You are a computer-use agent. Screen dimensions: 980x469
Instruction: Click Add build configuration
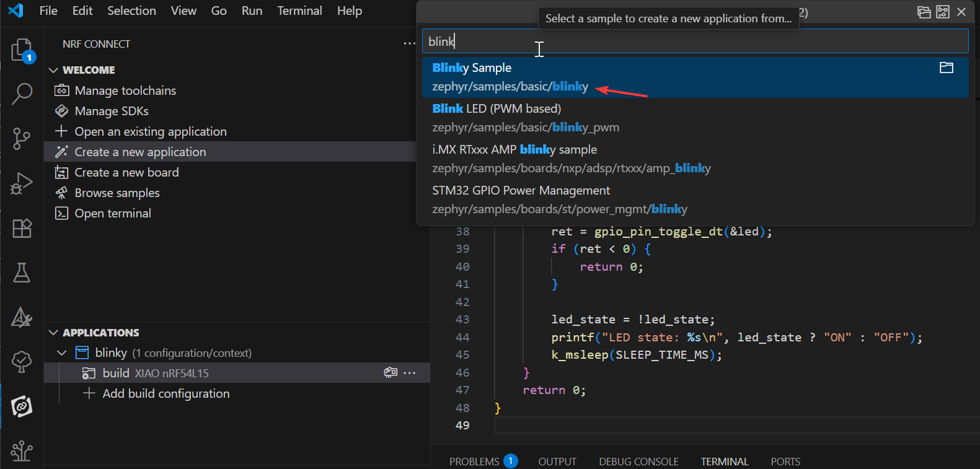tap(166, 393)
